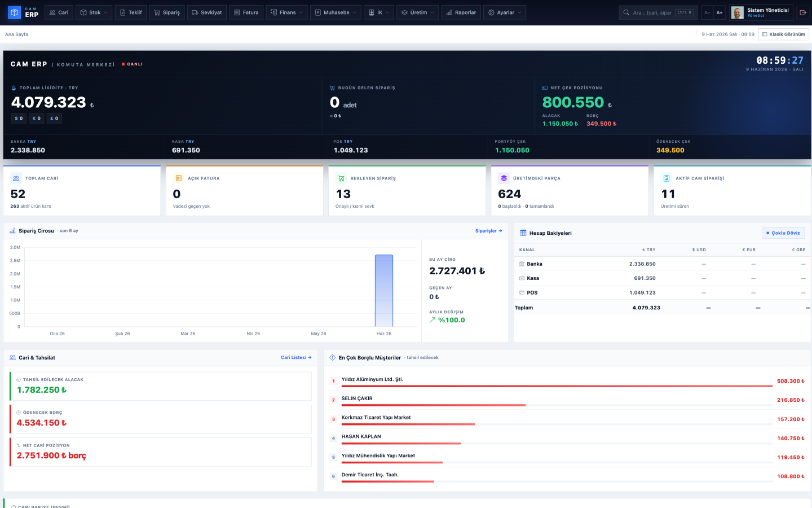Open the Sevkiyat menu item
The image size is (812, 508).
[207, 12]
